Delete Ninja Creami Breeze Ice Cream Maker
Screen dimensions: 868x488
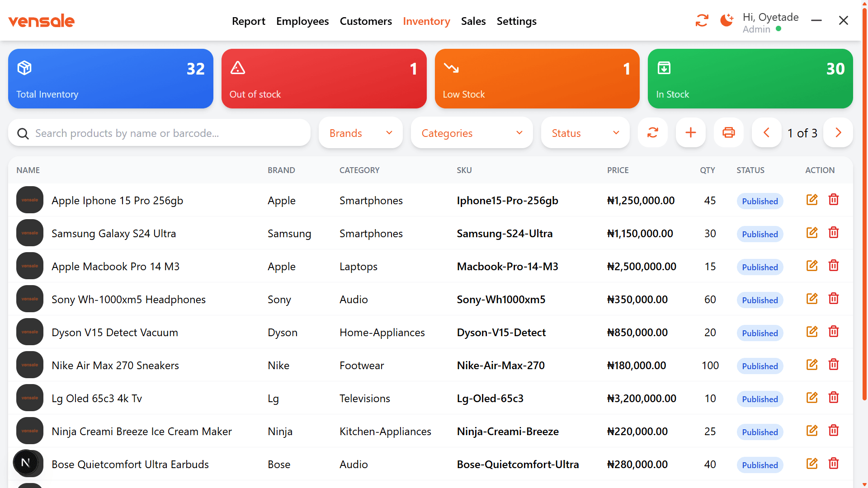point(834,431)
